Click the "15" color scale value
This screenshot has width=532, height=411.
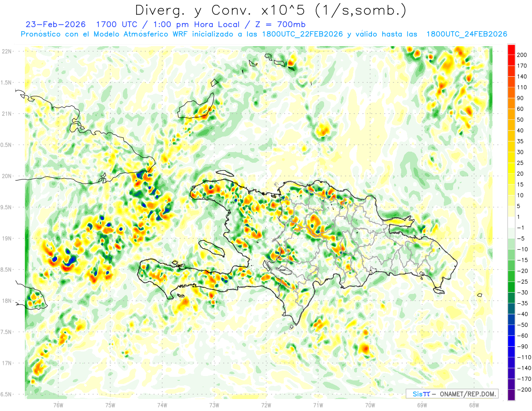(521, 184)
